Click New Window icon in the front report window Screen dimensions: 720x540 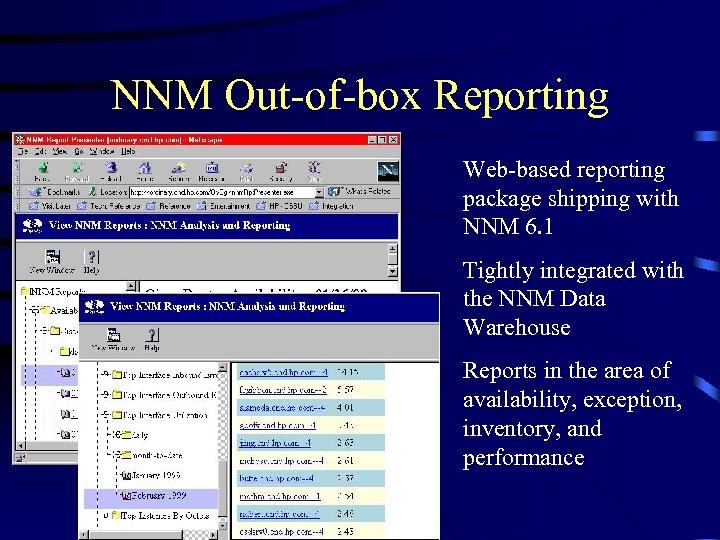pos(113,335)
